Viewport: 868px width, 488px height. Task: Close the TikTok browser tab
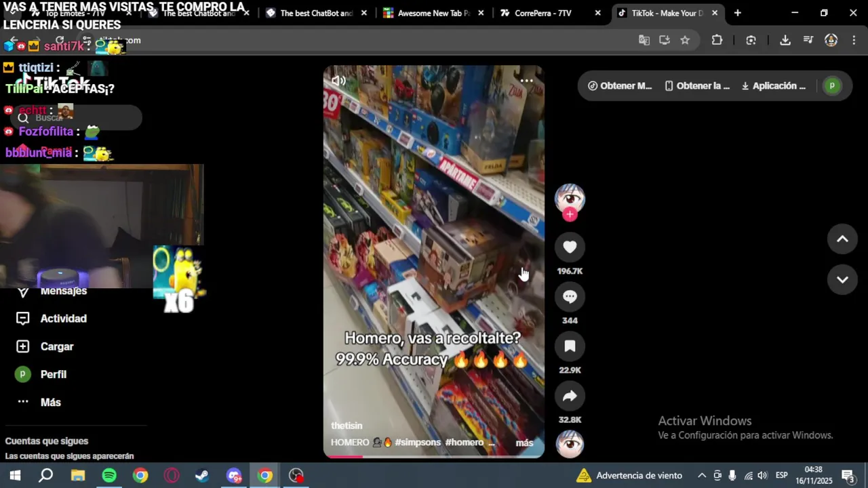[714, 13]
